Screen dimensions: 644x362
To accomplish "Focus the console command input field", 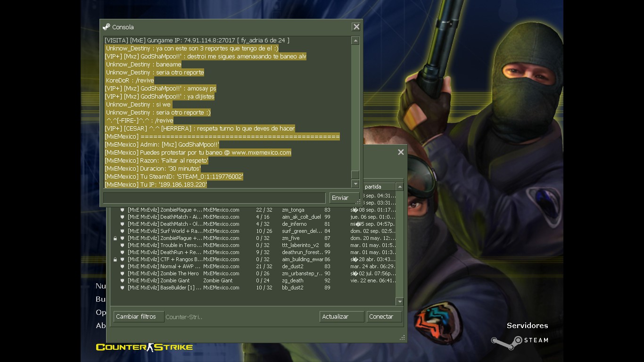I will click(215, 197).
